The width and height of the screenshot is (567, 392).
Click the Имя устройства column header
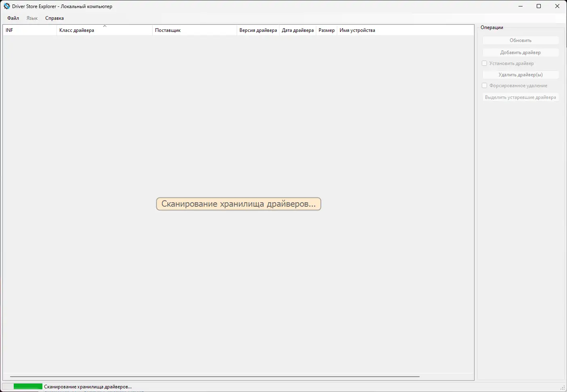pyautogui.click(x=357, y=30)
